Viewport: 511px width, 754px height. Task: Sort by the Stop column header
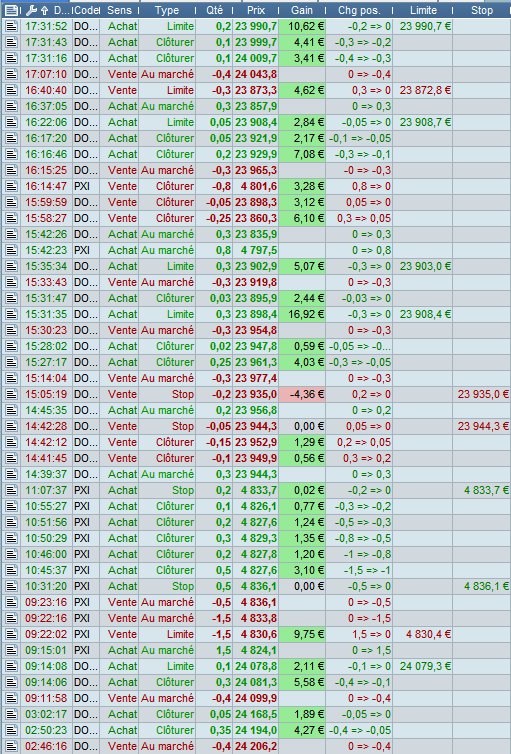[x=482, y=10]
